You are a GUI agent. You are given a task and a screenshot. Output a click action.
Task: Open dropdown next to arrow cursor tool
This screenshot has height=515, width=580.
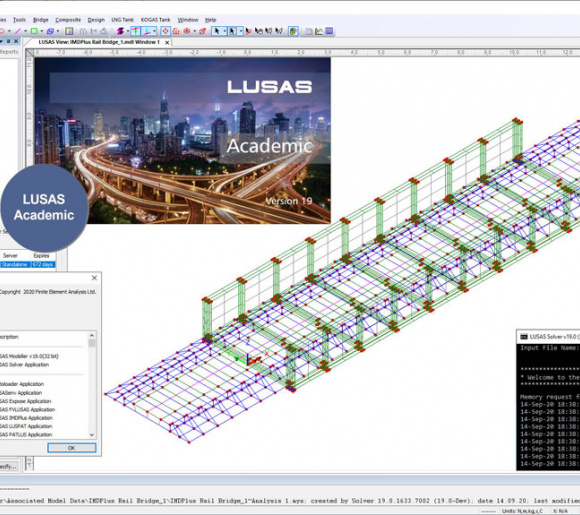click(224, 31)
